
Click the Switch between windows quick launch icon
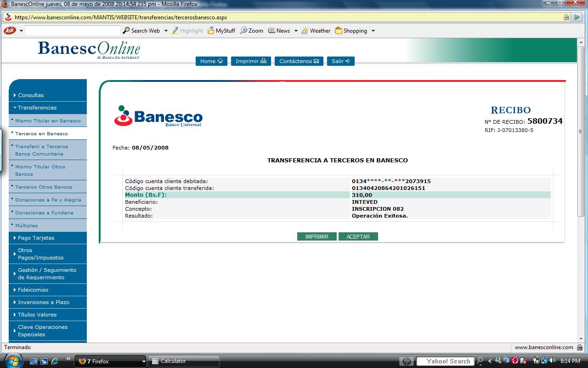pyautogui.click(x=44, y=361)
